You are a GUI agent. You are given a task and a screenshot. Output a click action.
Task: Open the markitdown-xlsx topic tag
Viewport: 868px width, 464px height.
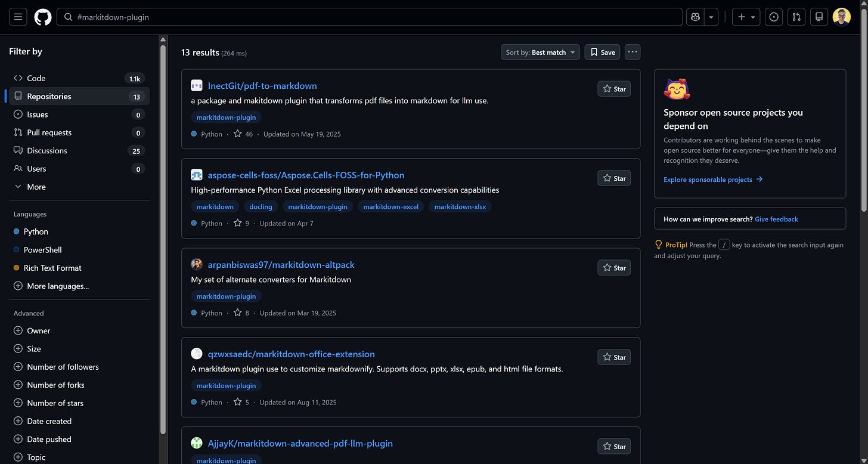pos(460,207)
